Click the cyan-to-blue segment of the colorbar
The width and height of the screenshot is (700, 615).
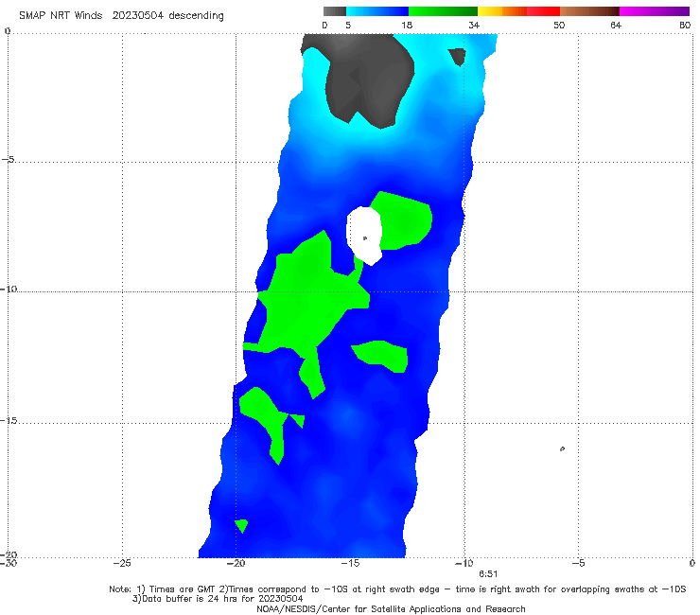(x=377, y=11)
